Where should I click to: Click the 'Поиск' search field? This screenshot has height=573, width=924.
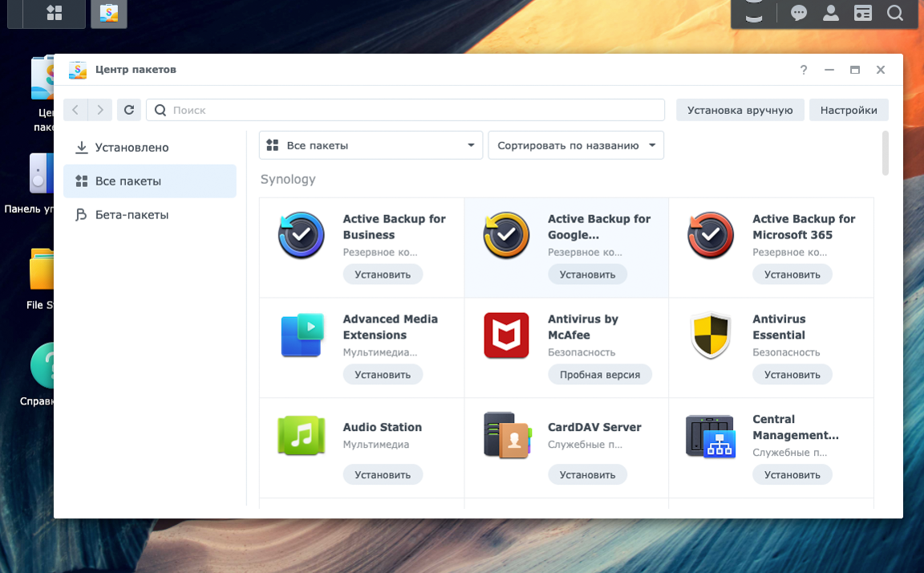[x=405, y=110]
